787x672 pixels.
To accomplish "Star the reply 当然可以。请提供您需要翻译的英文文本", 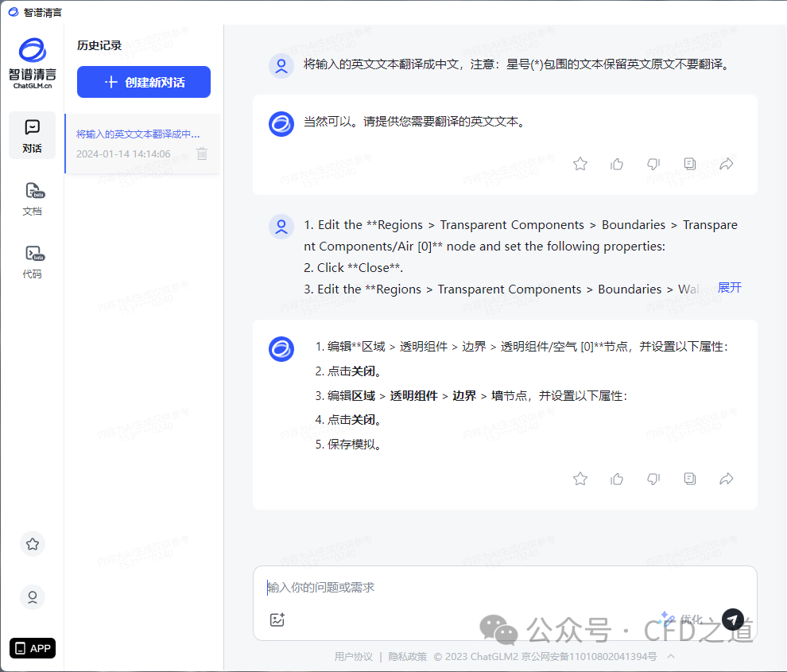I will (580, 164).
